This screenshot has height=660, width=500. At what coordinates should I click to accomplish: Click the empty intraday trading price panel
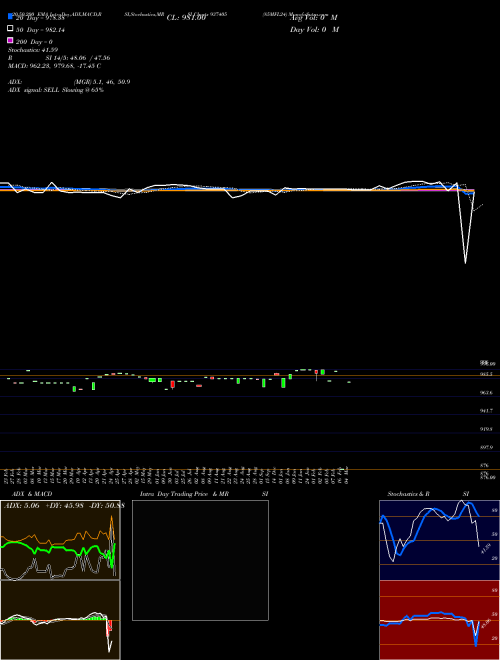point(200,560)
